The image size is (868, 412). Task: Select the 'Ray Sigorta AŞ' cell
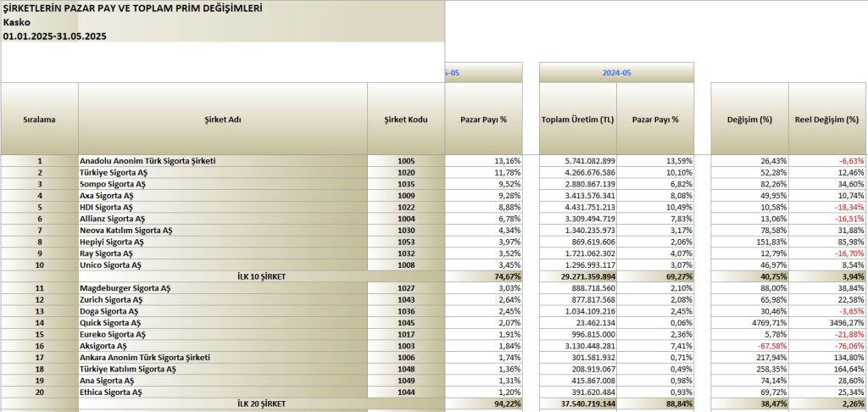pyautogui.click(x=223, y=253)
